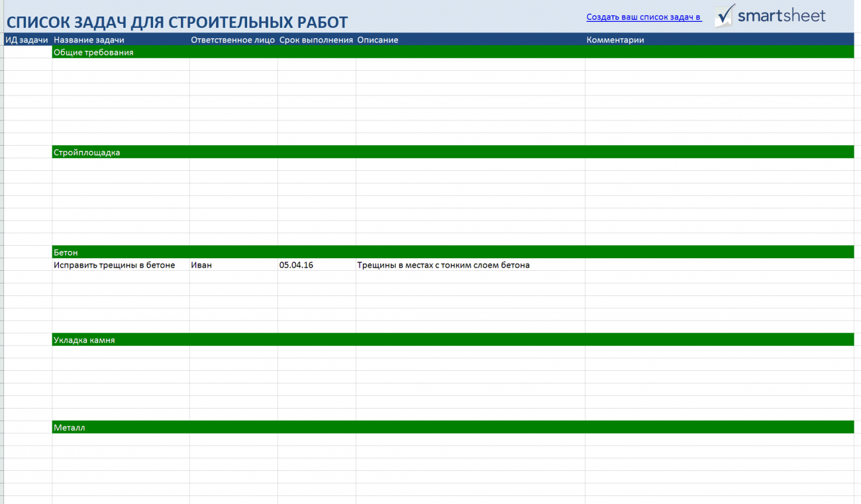Screen dimensions: 861x504
Task: Select the 'Стройплощадка' section row
Action: pyautogui.click(x=453, y=152)
